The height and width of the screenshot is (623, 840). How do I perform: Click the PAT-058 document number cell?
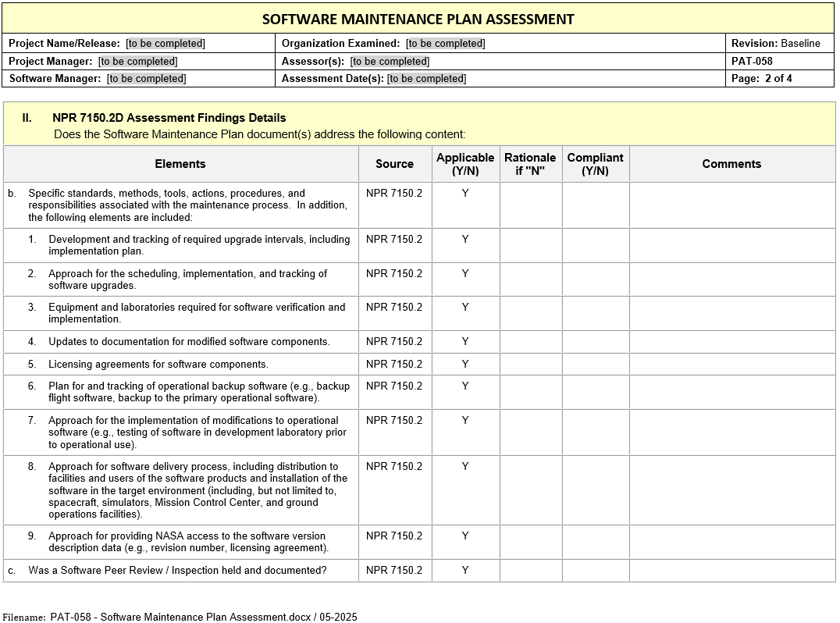(x=752, y=61)
